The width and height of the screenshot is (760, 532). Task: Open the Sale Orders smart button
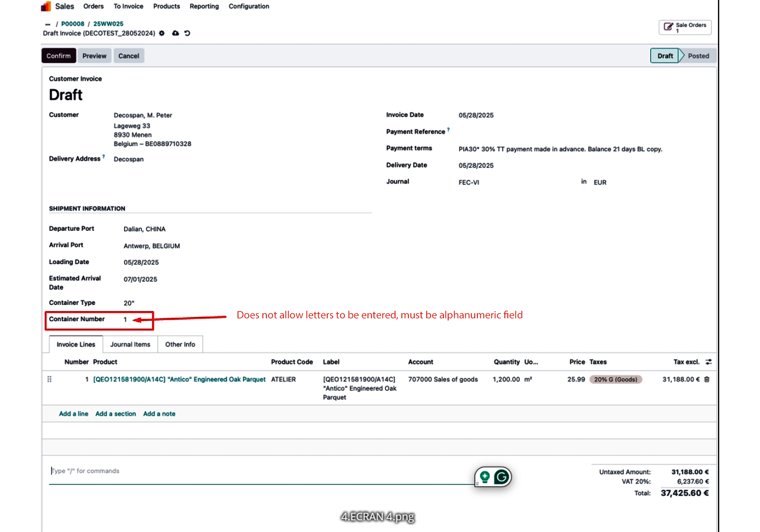(x=685, y=27)
